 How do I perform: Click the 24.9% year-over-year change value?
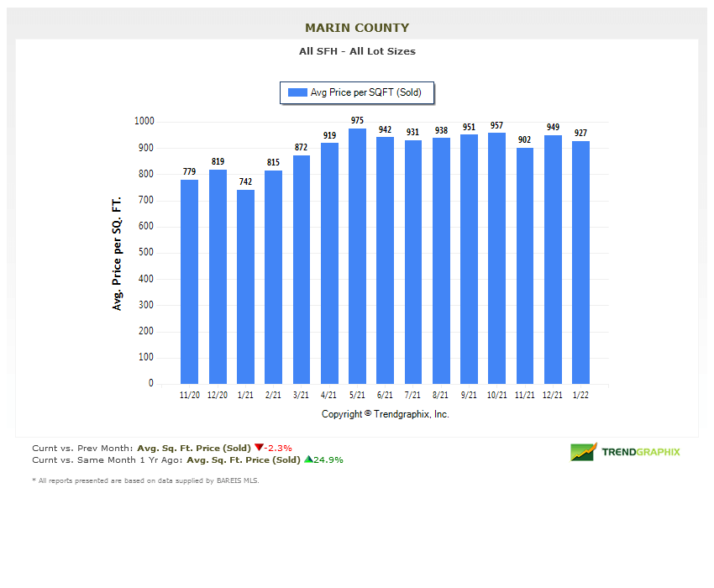(328, 459)
